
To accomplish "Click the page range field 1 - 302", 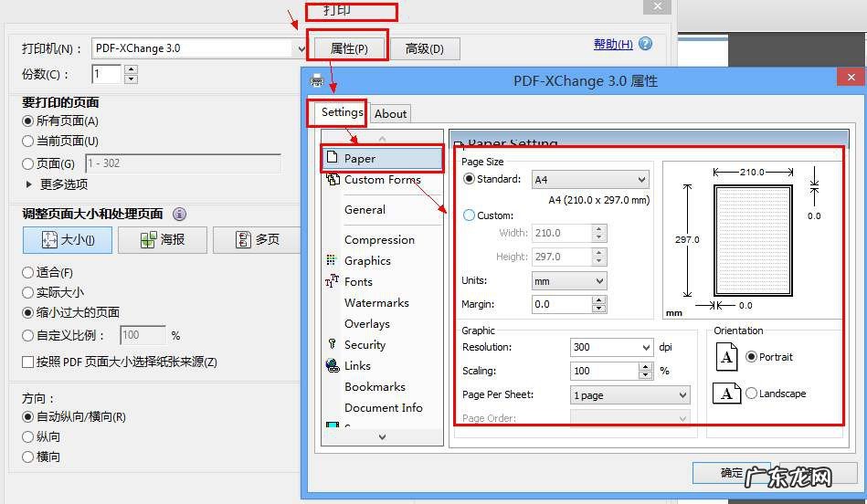I will (x=183, y=163).
